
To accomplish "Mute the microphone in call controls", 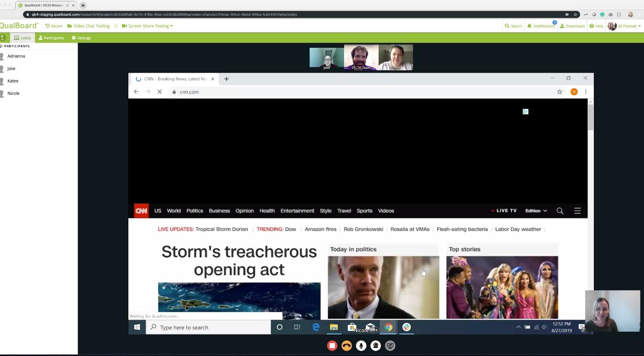I will coord(361,345).
